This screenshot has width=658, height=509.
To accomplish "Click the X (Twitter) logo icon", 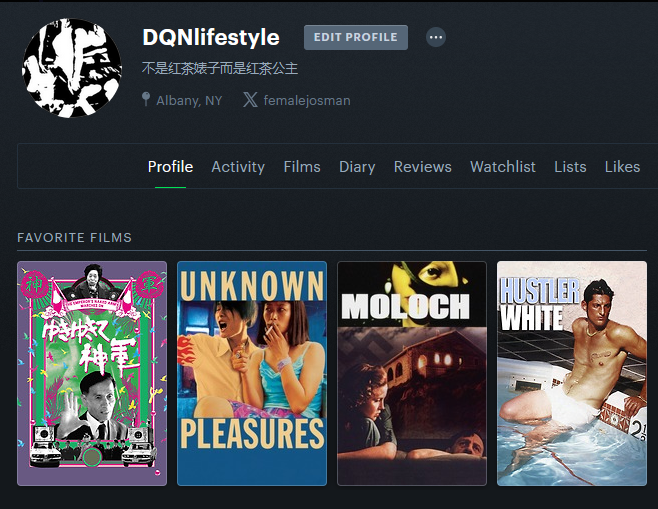I will (x=251, y=100).
